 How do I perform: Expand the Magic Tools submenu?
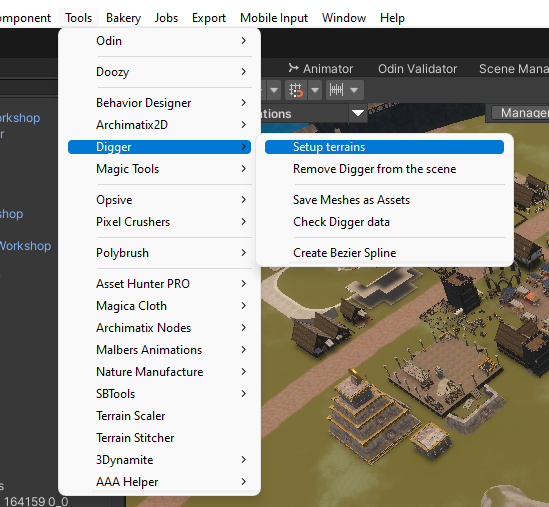(159, 169)
